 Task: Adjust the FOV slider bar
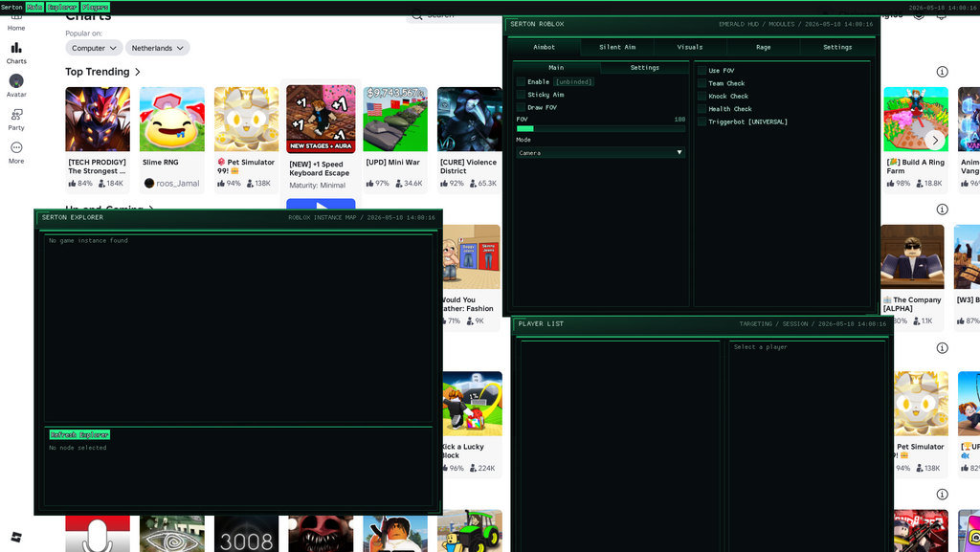pyautogui.click(x=601, y=128)
